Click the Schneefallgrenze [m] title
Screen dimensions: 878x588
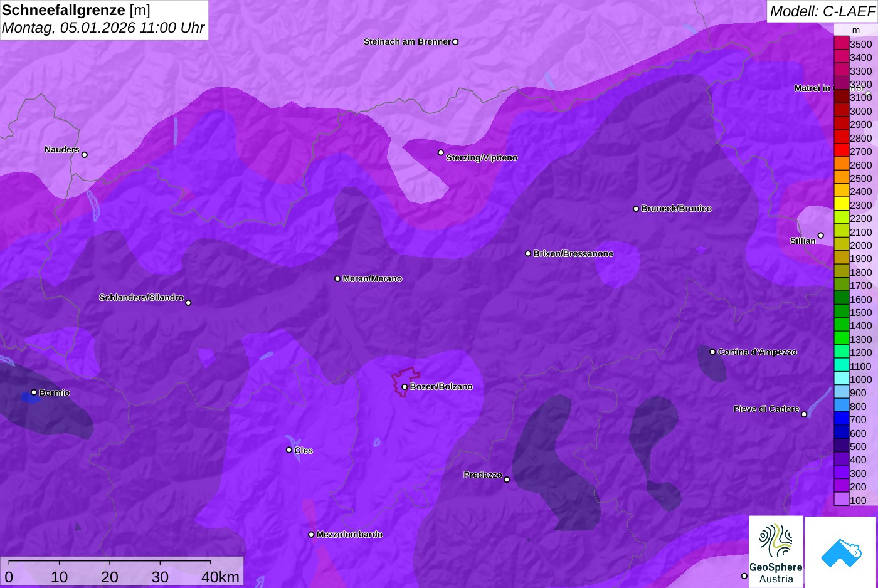point(76,10)
